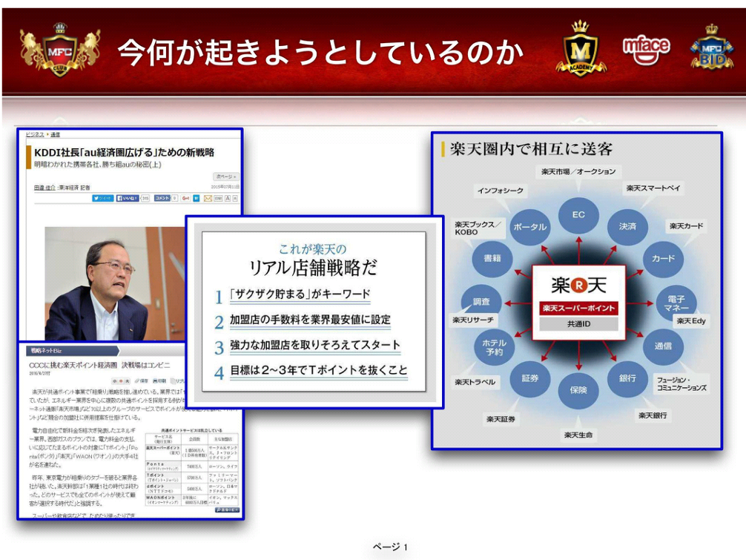Click the red 楽天スーパーポイント label
The image size is (746, 560).
578,308
